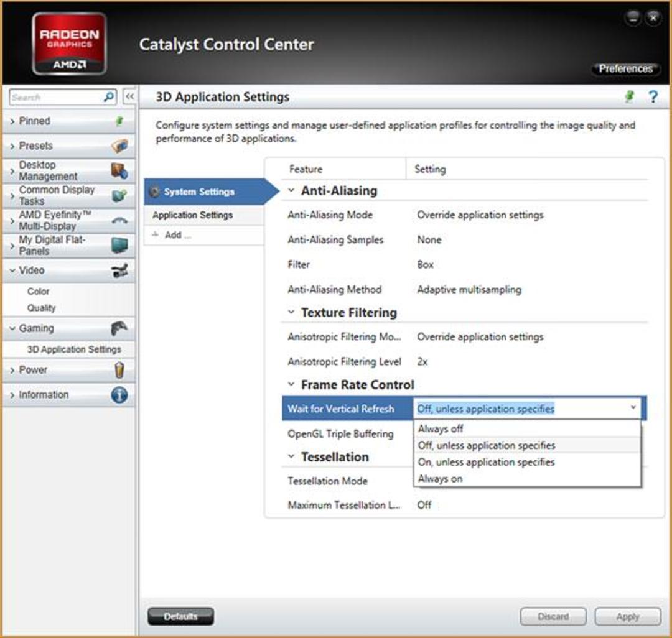Click the Preferences button

(x=626, y=68)
